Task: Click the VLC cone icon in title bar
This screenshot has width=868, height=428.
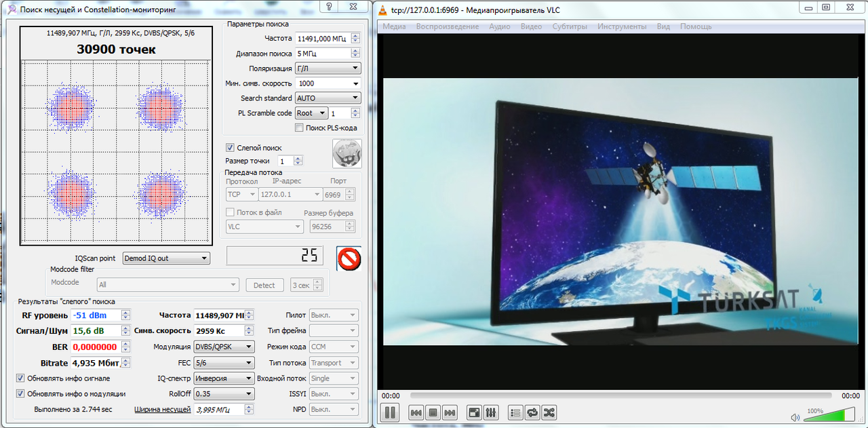Action: click(382, 9)
